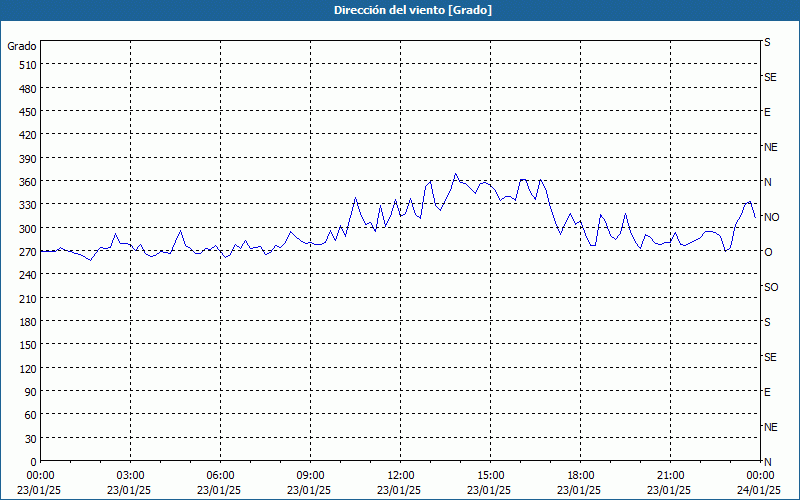The image size is (800, 500).
Task: Click the SO compass label
Action: coord(771,287)
